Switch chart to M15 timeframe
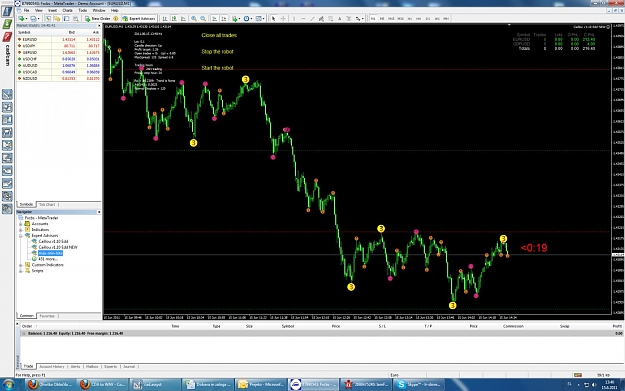Image resolution: width=625 pixels, height=391 pixels. pos(391,18)
